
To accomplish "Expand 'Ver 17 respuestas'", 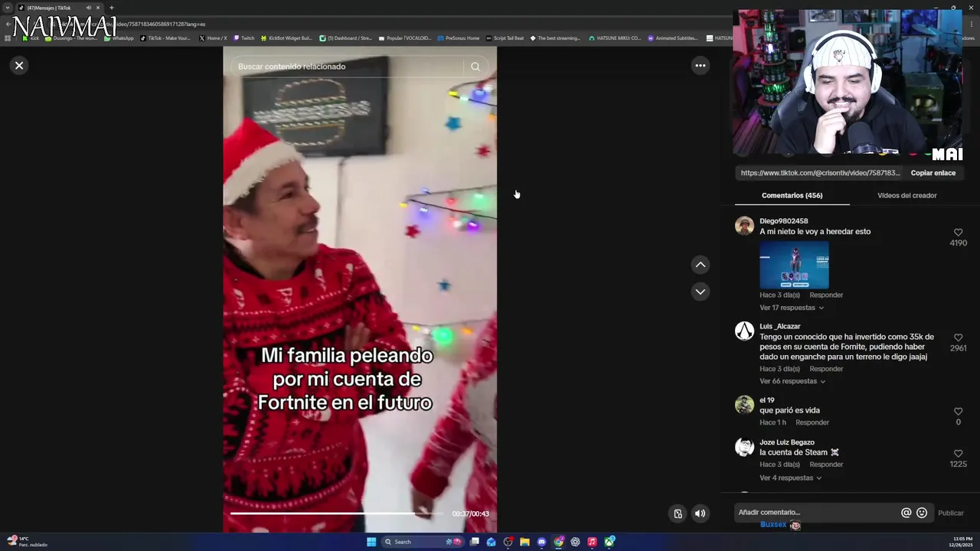I will point(792,308).
